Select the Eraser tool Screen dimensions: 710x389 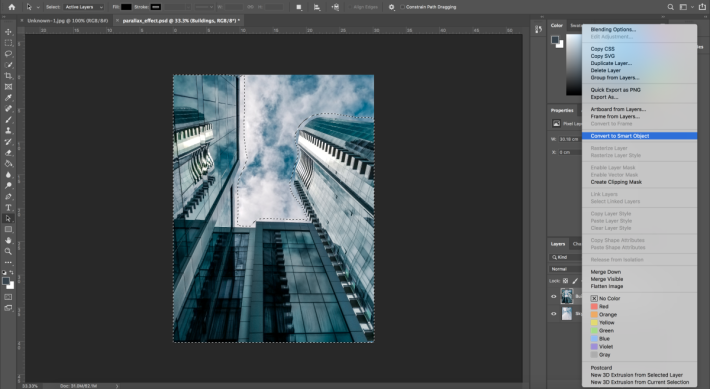tap(8, 153)
